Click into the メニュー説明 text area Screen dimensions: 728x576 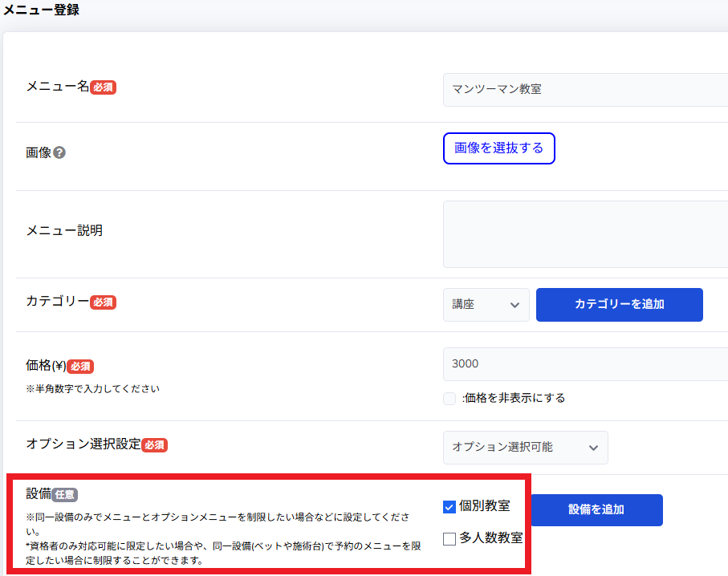pyautogui.click(x=584, y=233)
